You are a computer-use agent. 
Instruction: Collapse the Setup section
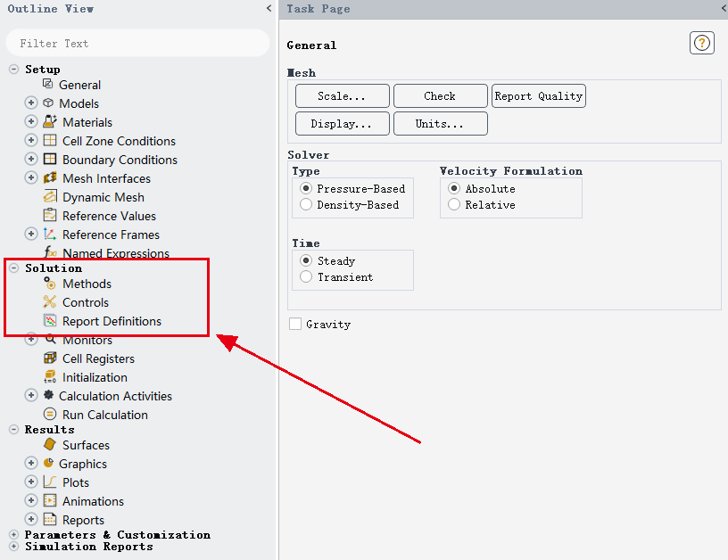tap(13, 70)
